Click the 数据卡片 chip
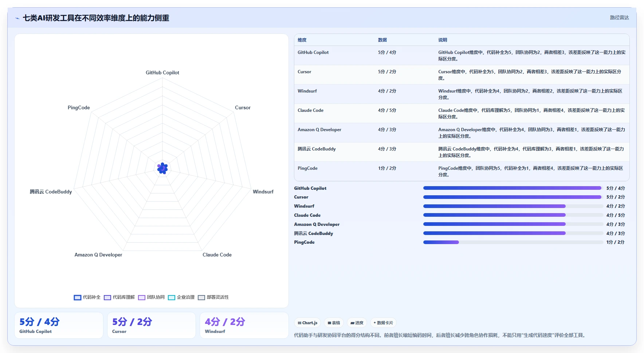This screenshot has width=644, height=353. tap(383, 323)
